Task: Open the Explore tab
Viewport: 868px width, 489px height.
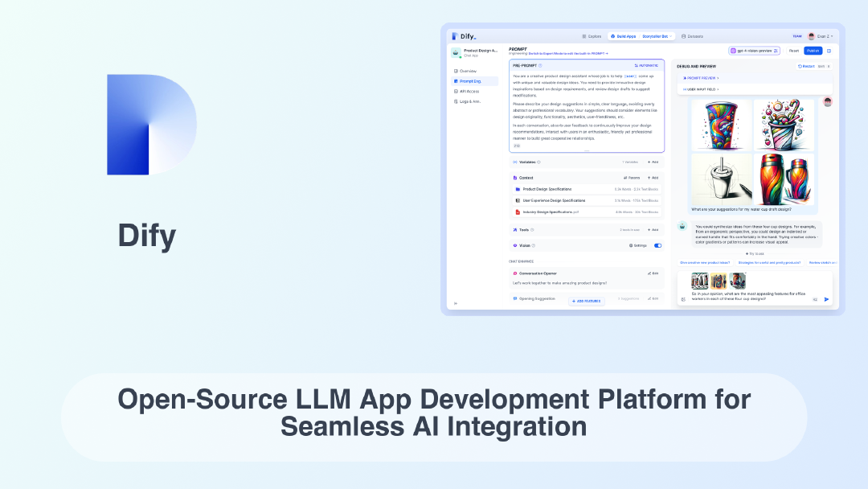Action: tap(592, 36)
